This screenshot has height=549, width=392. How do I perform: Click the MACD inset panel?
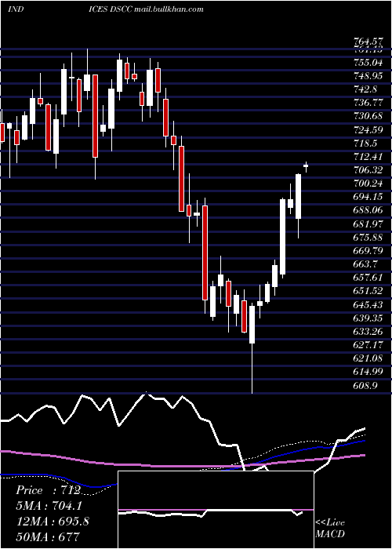(x=216, y=510)
